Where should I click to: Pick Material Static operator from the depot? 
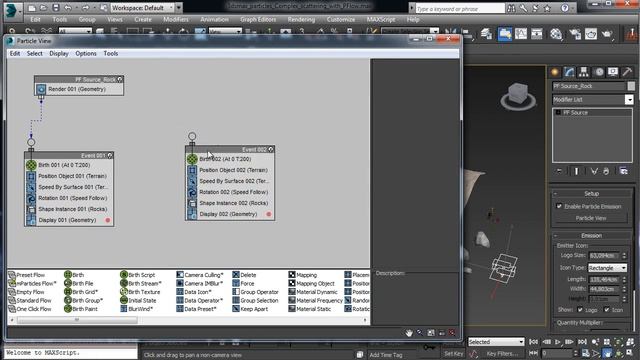(x=309, y=309)
